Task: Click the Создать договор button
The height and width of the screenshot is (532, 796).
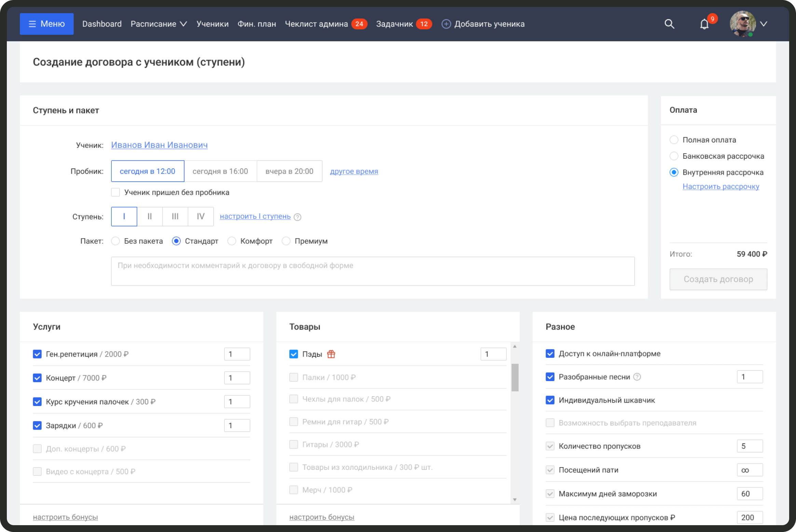Action: point(718,279)
